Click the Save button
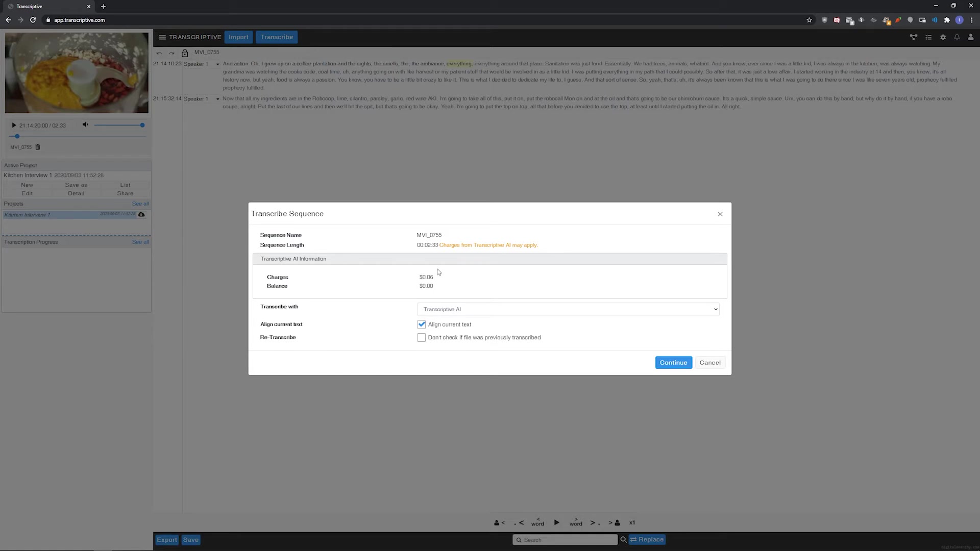980x551 pixels. pyautogui.click(x=191, y=540)
